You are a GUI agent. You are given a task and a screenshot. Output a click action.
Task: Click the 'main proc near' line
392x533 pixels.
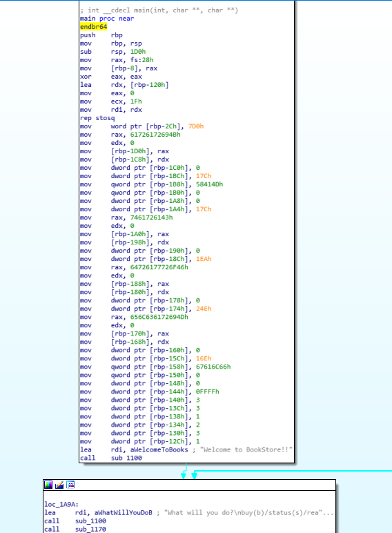click(x=107, y=19)
